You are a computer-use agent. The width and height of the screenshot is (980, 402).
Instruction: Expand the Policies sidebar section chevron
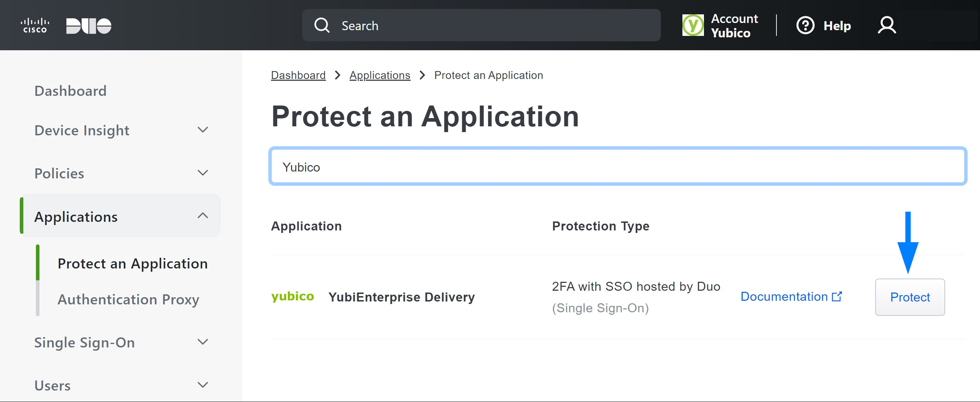[203, 173]
